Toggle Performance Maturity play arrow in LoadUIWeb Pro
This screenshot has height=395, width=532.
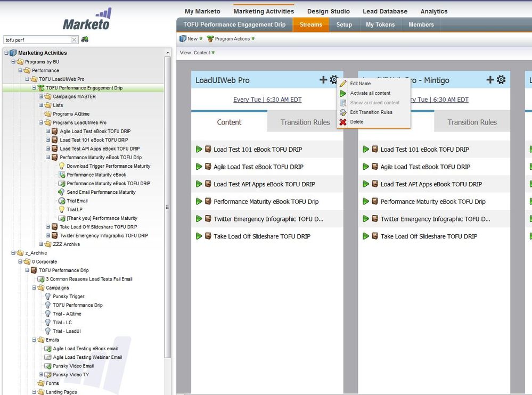click(x=199, y=201)
